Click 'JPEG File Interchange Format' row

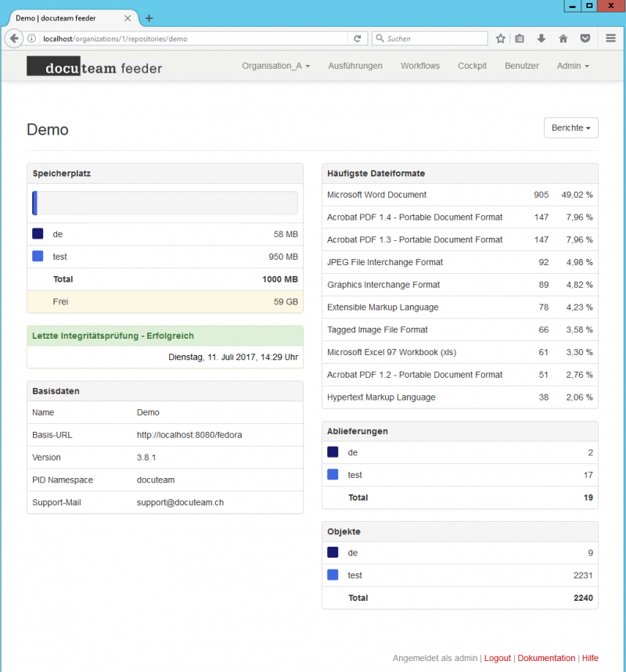460,262
